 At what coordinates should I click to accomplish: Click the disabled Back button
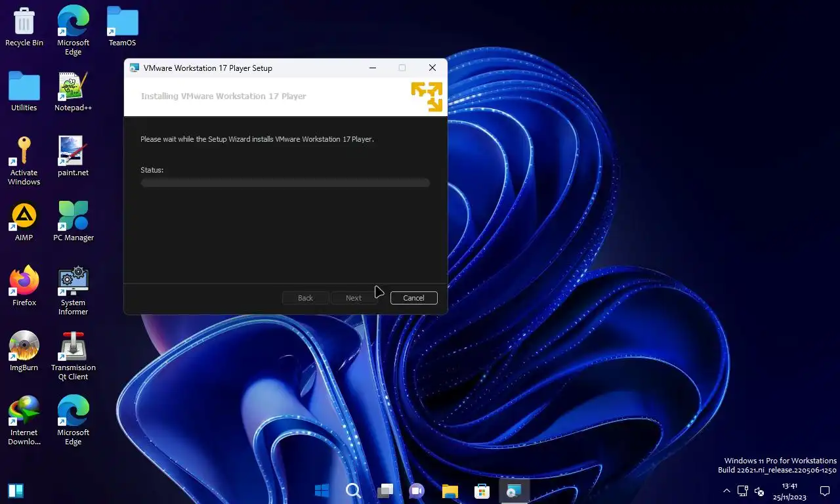[306, 298]
